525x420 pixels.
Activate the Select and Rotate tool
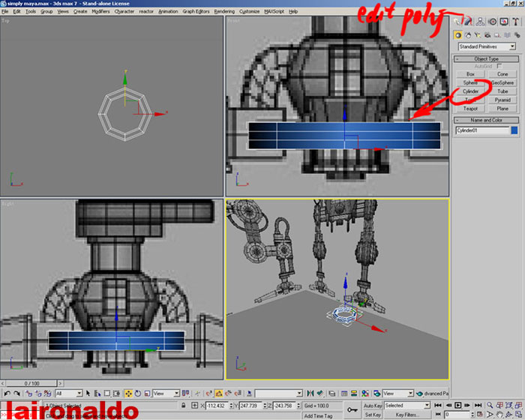point(139,393)
